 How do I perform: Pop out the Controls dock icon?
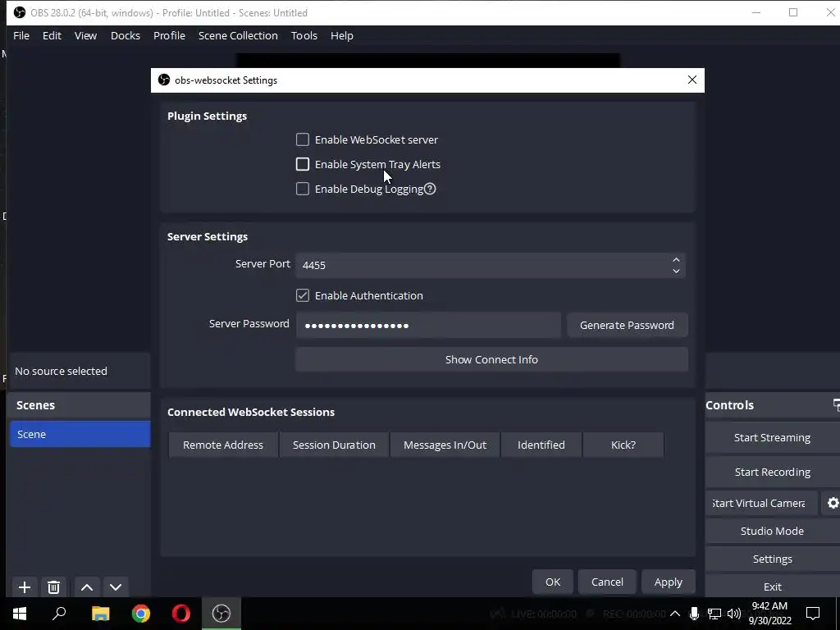point(836,405)
